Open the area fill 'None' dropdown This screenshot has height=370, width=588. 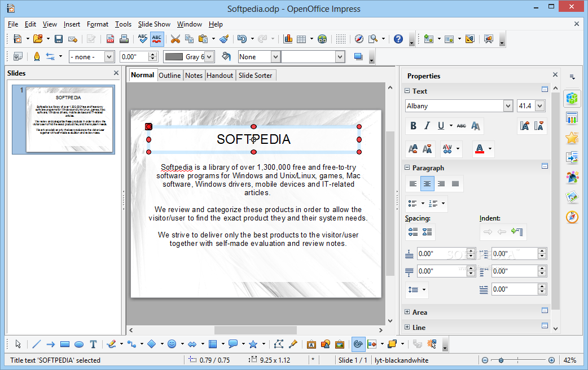coord(275,57)
